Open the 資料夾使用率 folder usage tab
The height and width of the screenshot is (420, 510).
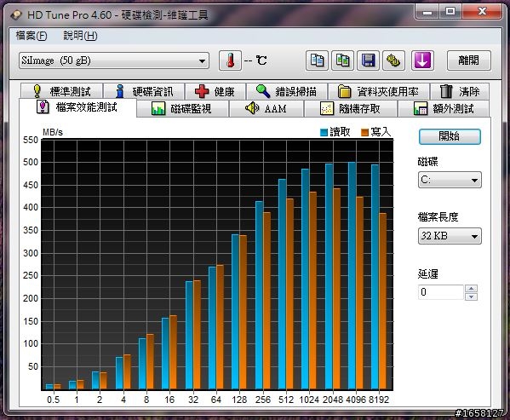point(379,91)
